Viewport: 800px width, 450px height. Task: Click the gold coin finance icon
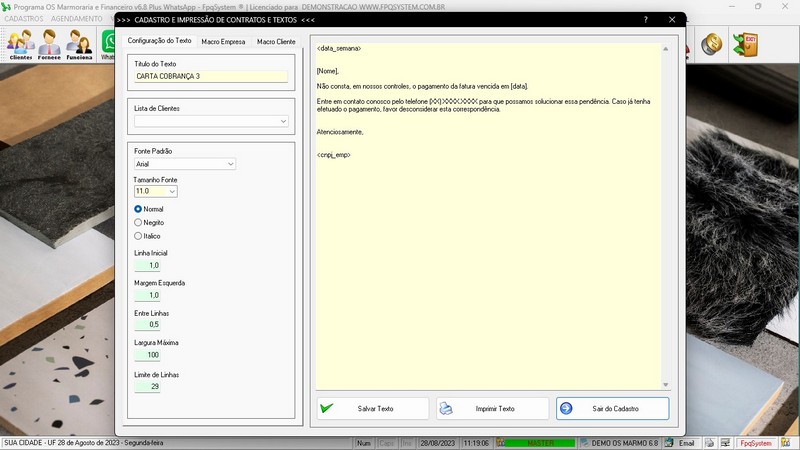tap(712, 45)
